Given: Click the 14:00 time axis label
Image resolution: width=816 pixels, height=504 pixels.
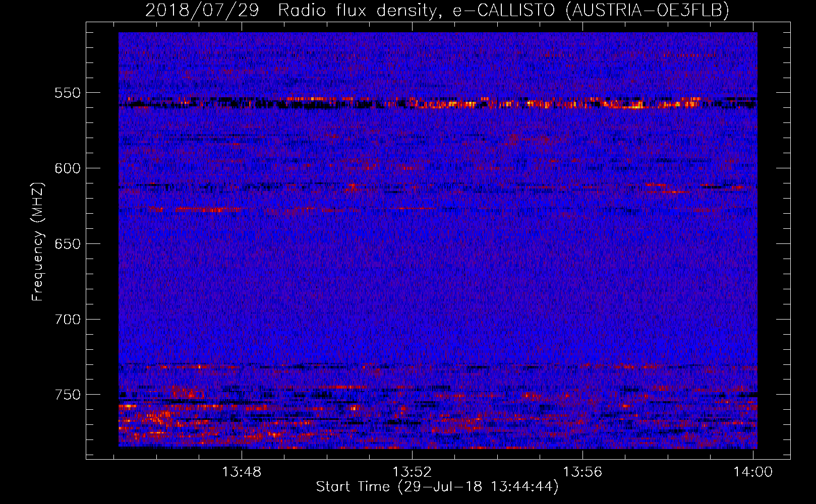Looking at the screenshot, I should [753, 472].
